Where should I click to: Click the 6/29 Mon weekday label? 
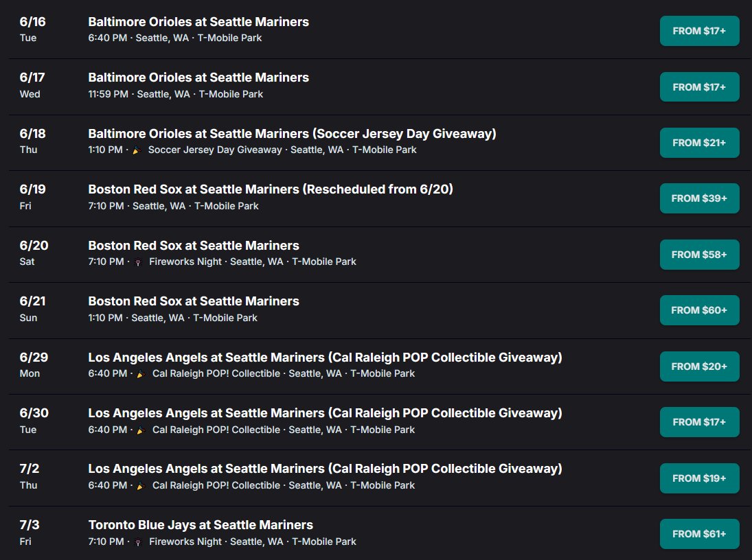point(30,373)
